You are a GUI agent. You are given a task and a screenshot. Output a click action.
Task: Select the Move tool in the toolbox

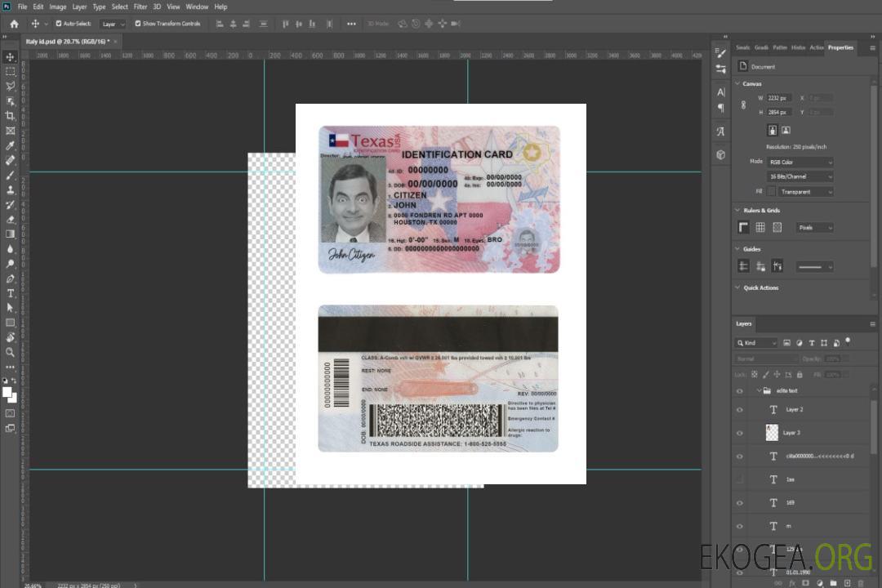pyautogui.click(x=10, y=57)
